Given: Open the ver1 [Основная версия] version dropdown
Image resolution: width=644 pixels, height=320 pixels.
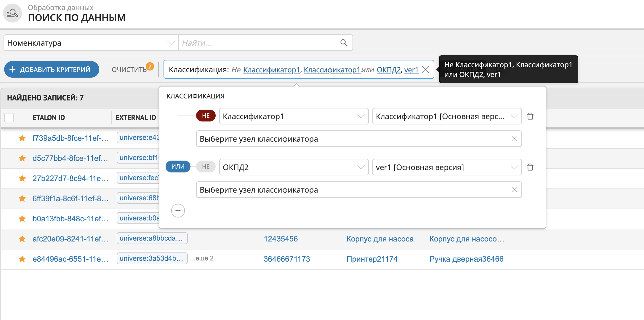Looking at the screenshot, I should pyautogui.click(x=446, y=167).
